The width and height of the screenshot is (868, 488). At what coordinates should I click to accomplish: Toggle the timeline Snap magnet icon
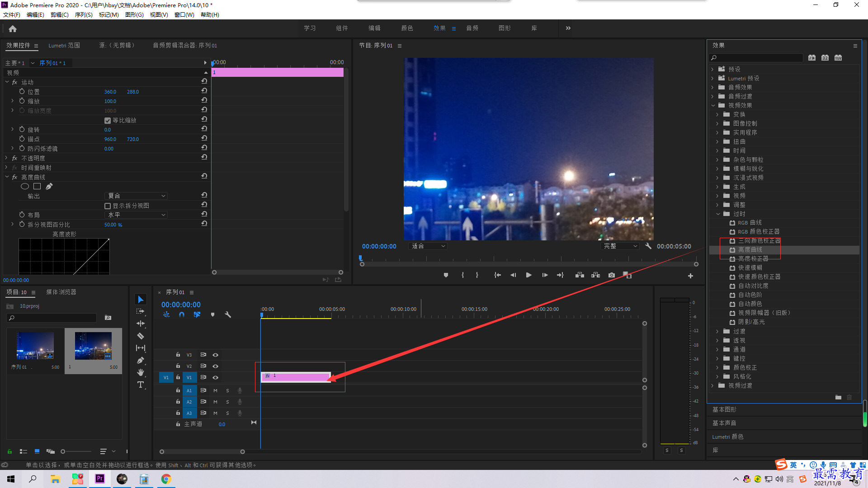pos(182,314)
